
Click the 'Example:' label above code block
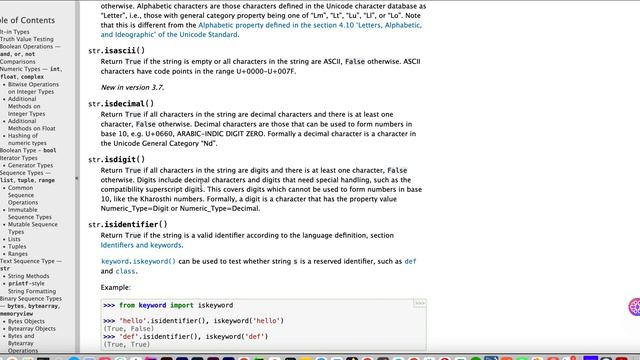[116, 287]
